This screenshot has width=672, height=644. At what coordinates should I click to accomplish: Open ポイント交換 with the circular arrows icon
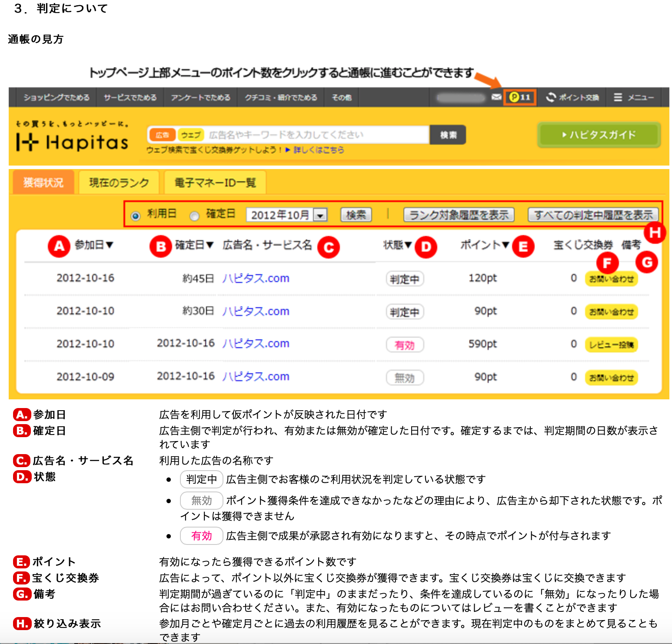pos(572,97)
